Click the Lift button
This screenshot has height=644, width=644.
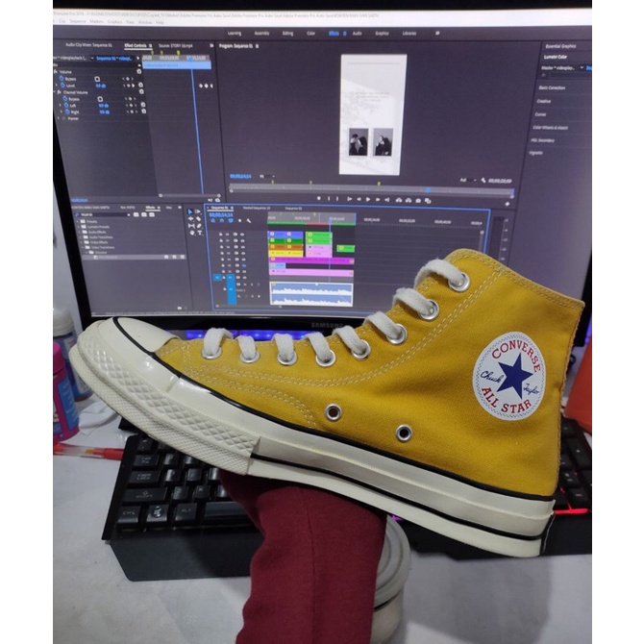398,200
